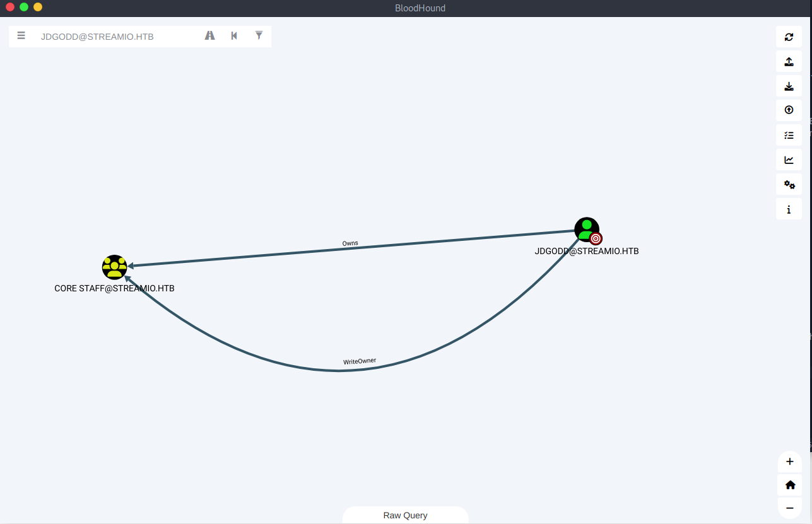Reset graph view with home button

[789, 485]
